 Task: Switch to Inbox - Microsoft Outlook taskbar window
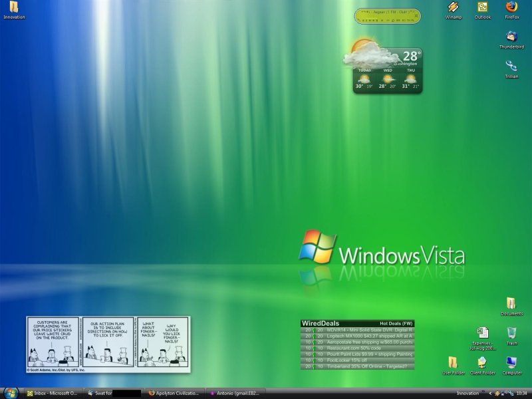click(x=53, y=393)
